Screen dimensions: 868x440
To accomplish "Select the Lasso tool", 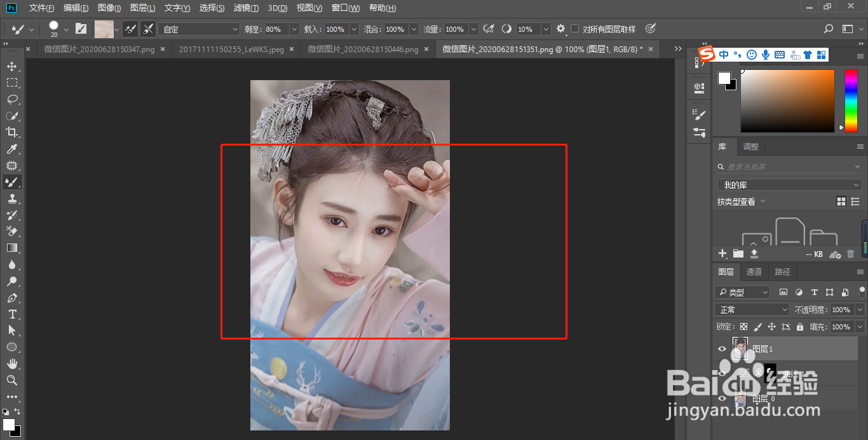I will 11,99.
